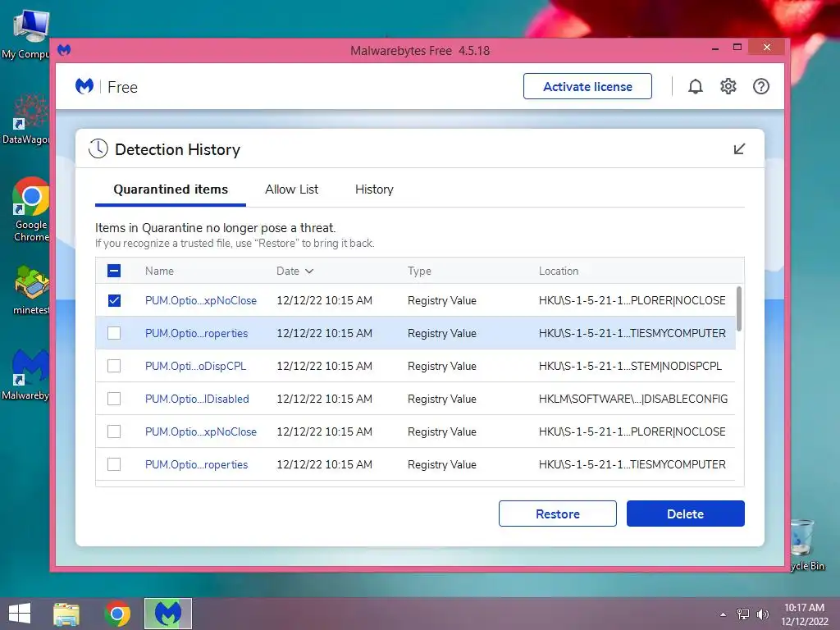The width and height of the screenshot is (840, 630).
Task: Click the Malwarebytes title bar icon
Action: click(x=64, y=50)
